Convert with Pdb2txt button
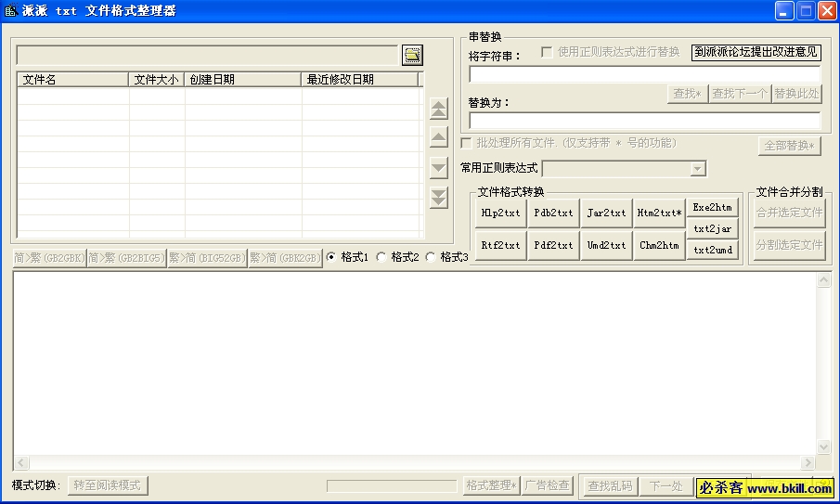The image size is (840, 504). pyautogui.click(x=553, y=213)
